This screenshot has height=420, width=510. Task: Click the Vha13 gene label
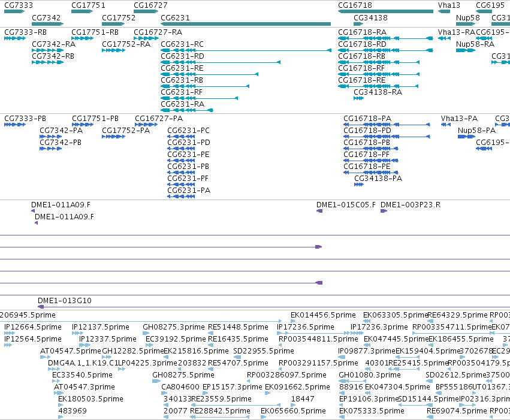click(449, 5)
